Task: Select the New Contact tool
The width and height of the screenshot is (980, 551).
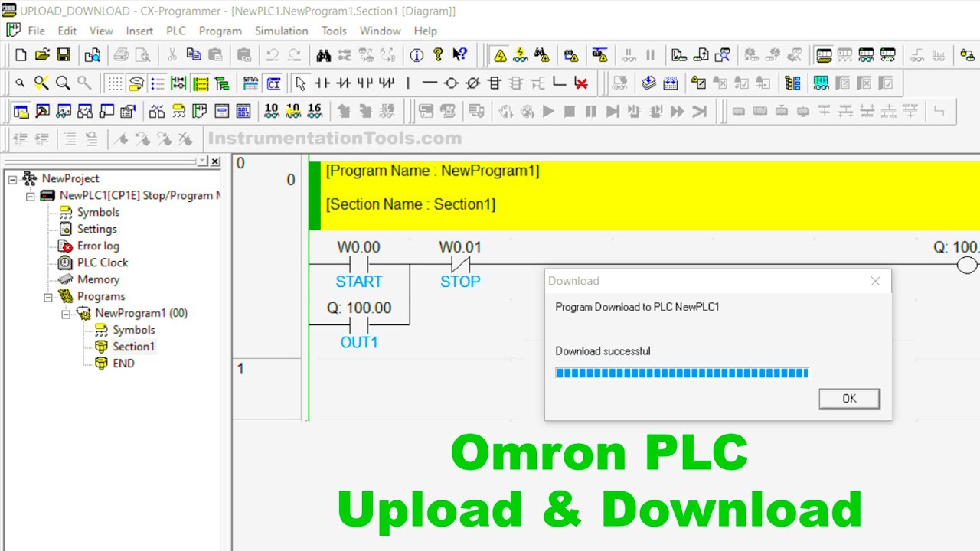Action: pyautogui.click(x=322, y=83)
